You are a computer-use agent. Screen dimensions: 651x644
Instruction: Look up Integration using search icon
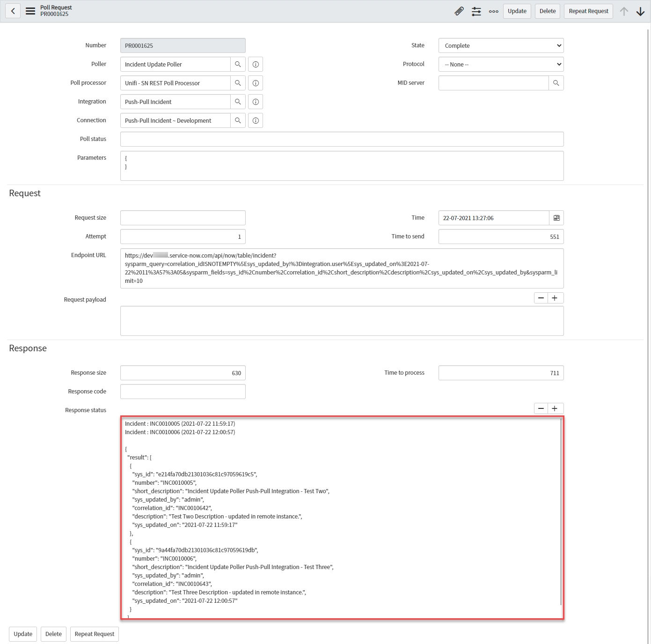pos(238,102)
